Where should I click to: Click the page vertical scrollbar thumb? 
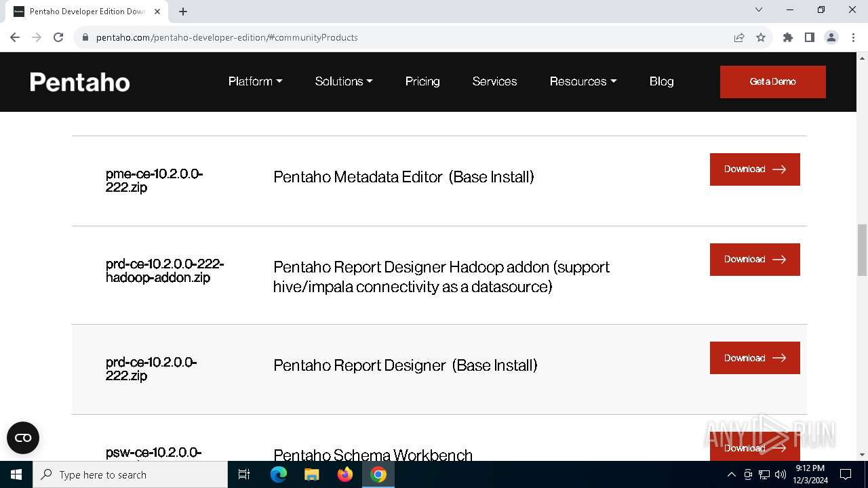(x=862, y=250)
